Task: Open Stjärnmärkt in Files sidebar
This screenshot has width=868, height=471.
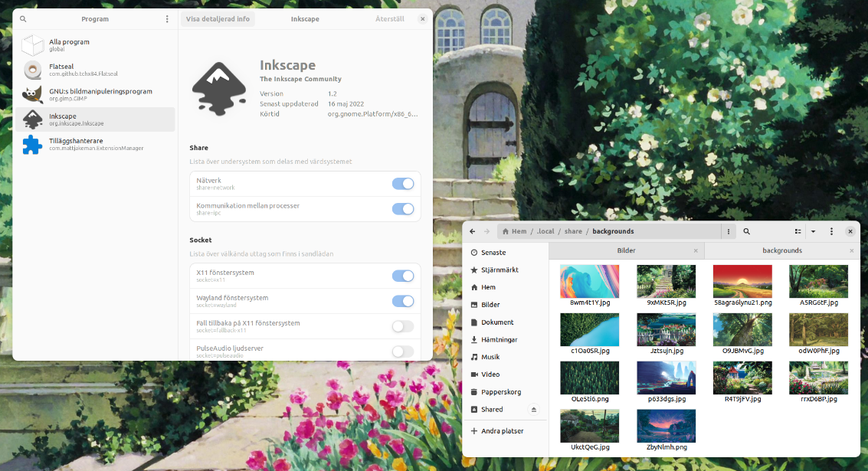Action: tap(505, 270)
